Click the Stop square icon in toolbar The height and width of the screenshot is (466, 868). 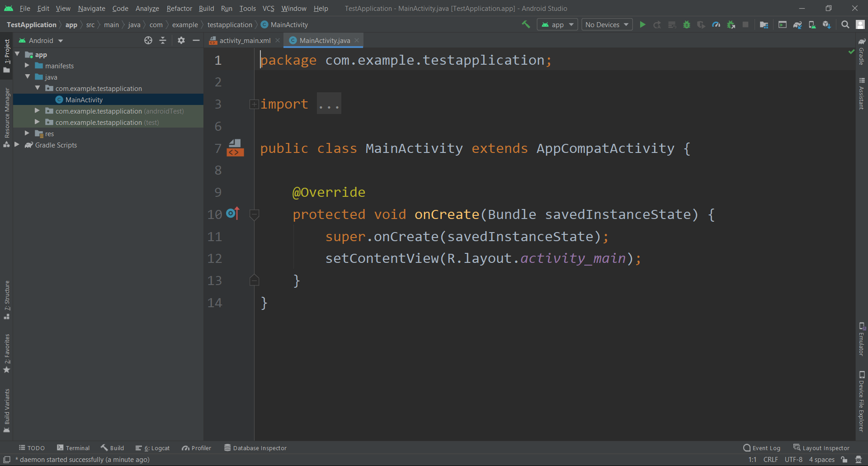(745, 24)
